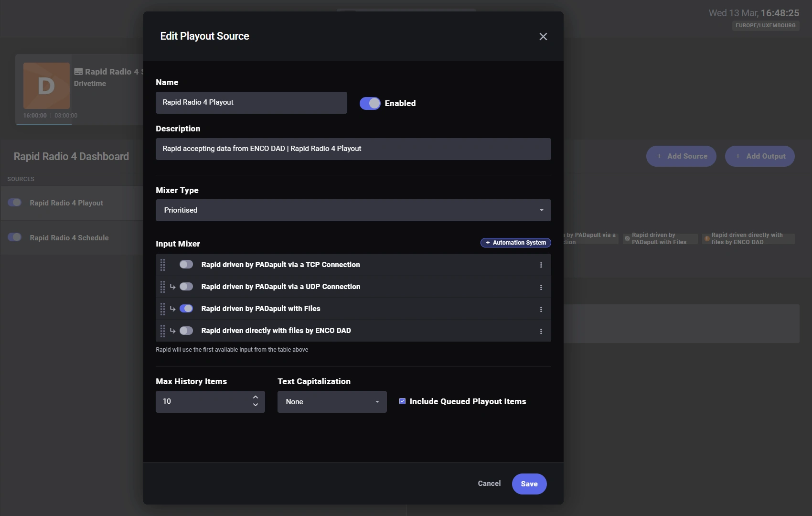Toggle the PADapult via TCP Connection input
This screenshot has width=812, height=516.
click(x=186, y=265)
